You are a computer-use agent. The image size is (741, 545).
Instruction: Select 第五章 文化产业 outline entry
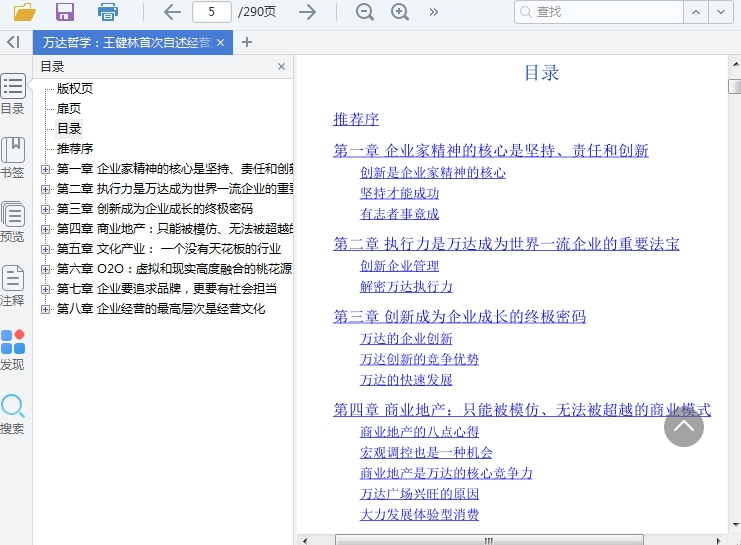pyautogui.click(x=169, y=249)
